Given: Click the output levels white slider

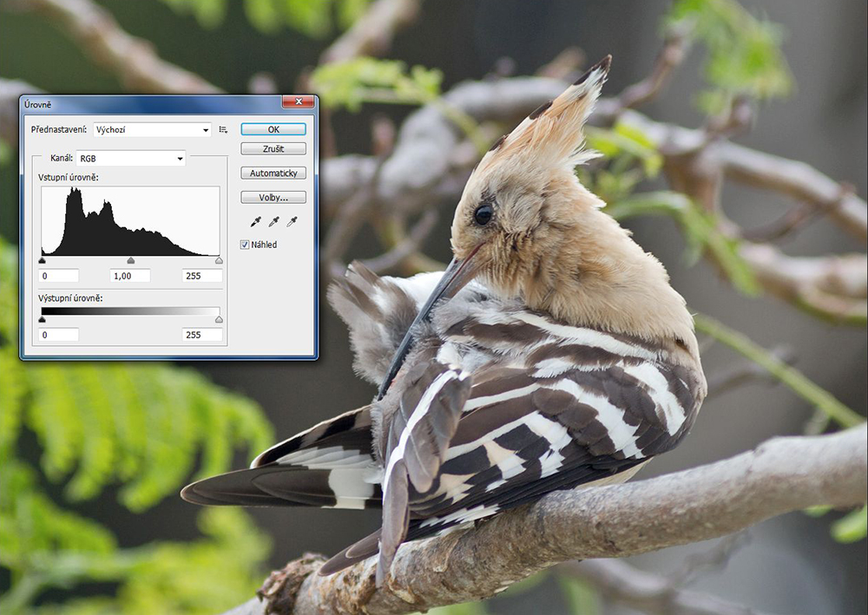Looking at the screenshot, I should 219,319.
